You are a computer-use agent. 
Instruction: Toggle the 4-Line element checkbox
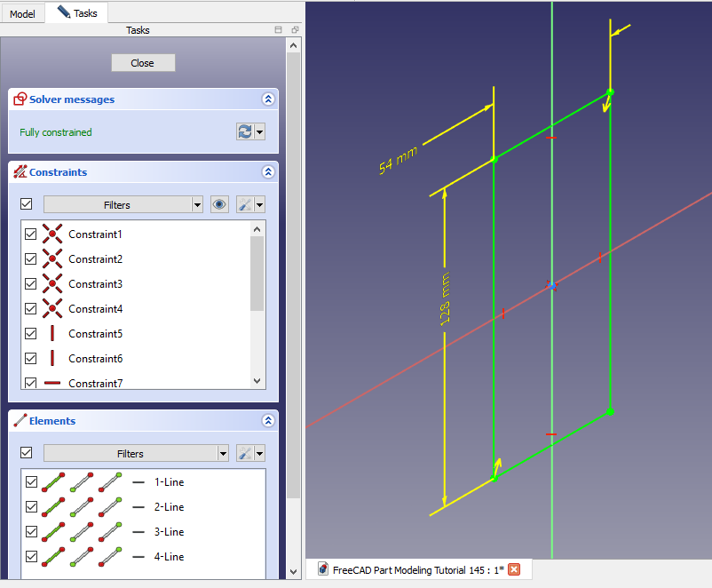click(x=31, y=557)
